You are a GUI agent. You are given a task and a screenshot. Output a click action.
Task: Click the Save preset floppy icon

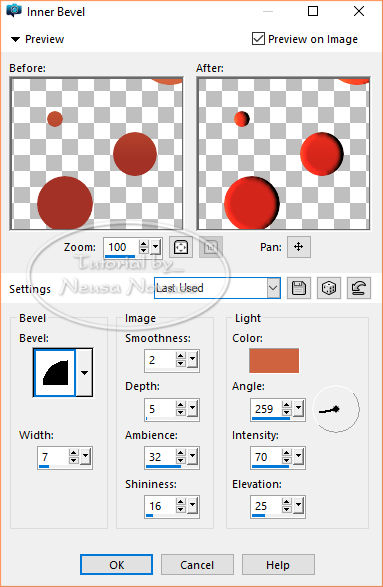pos(299,288)
